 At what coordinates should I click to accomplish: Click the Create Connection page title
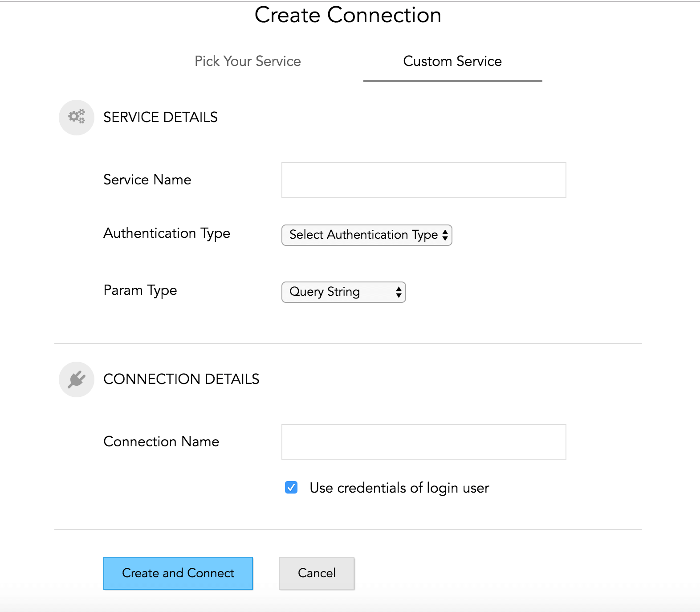(x=347, y=15)
